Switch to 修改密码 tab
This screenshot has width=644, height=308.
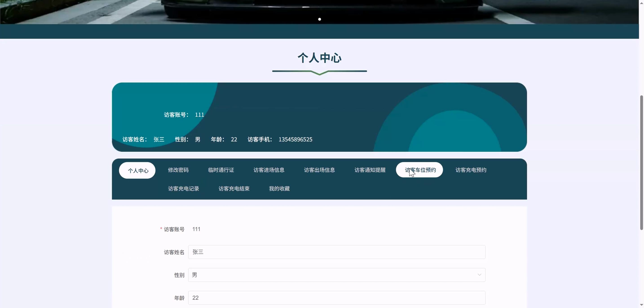click(178, 170)
